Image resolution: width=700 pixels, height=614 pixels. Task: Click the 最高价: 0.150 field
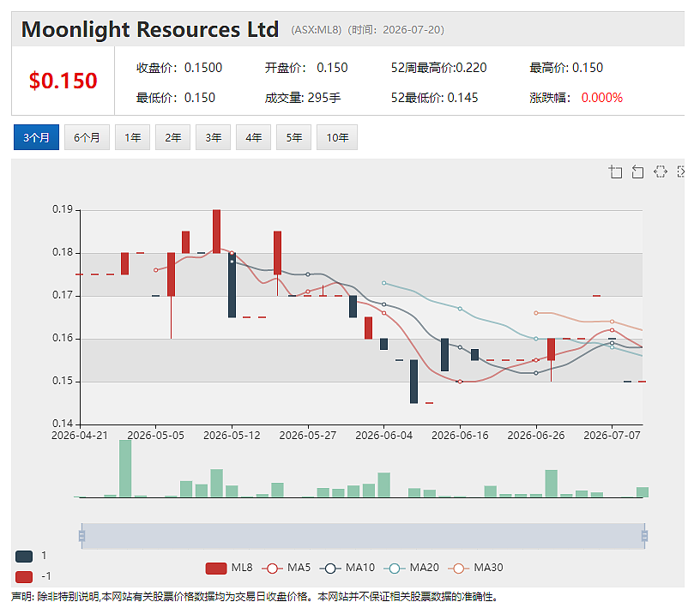point(566,68)
